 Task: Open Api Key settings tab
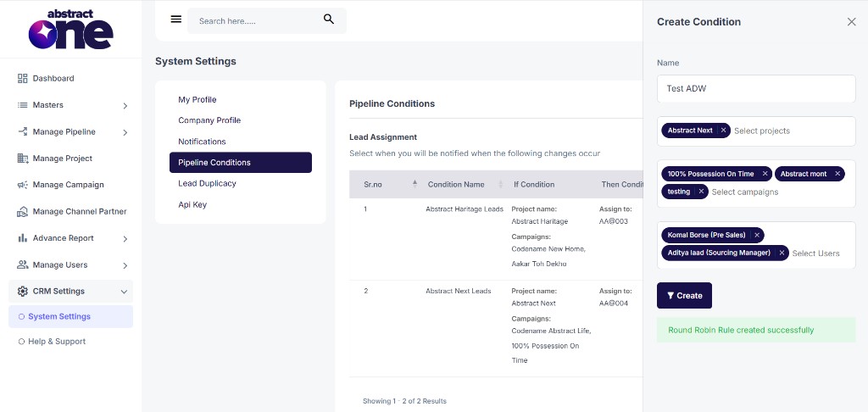[x=192, y=204]
